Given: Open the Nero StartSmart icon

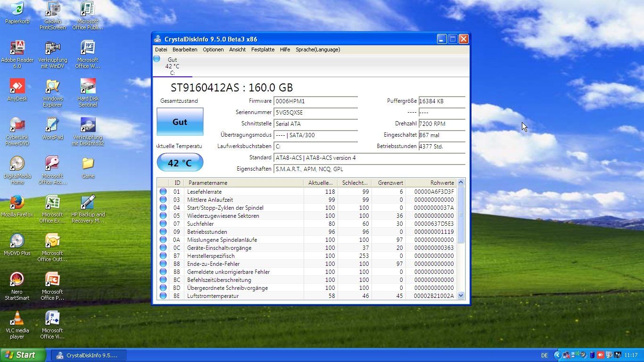Looking at the screenshot, I should click(17, 287).
